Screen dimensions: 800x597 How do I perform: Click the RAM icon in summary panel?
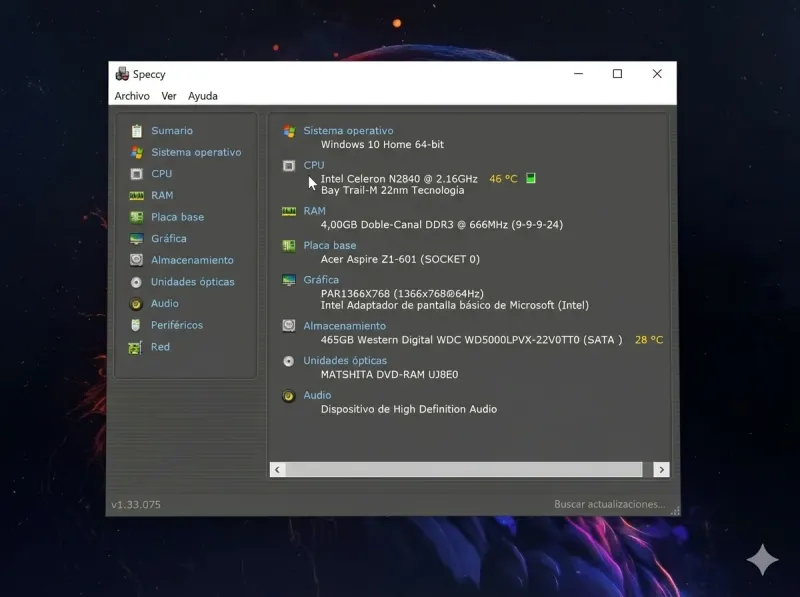(x=289, y=211)
